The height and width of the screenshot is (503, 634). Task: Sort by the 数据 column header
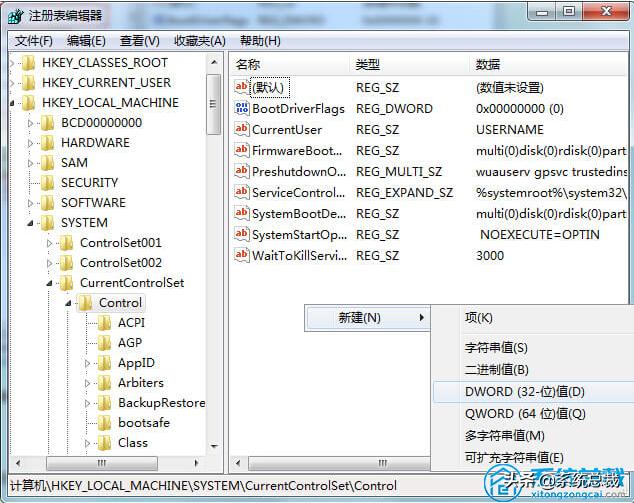point(549,65)
